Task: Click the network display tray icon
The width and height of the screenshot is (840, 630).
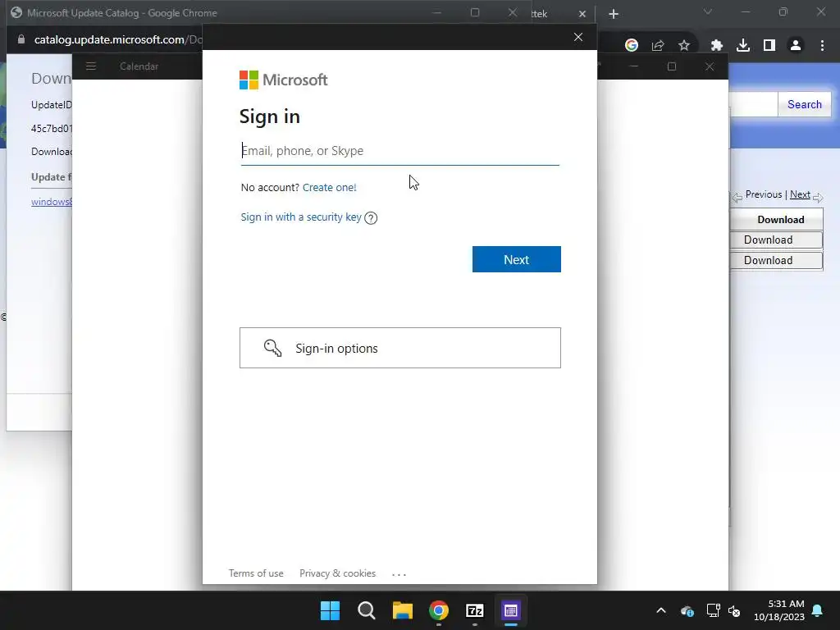Action: pos(713,610)
